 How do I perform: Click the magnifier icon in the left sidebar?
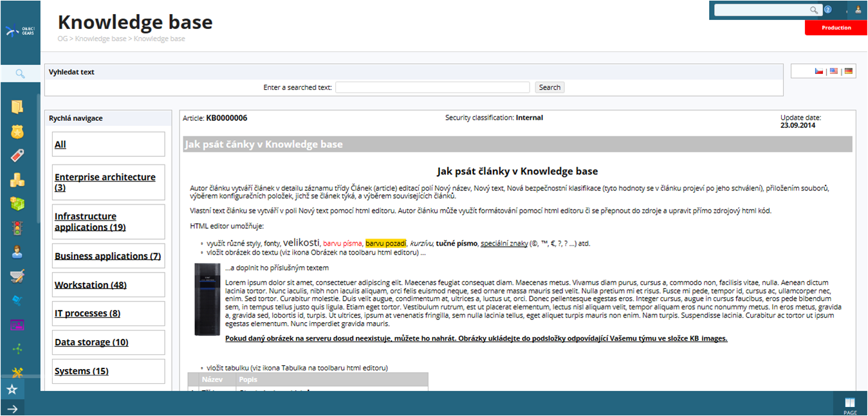[20, 74]
